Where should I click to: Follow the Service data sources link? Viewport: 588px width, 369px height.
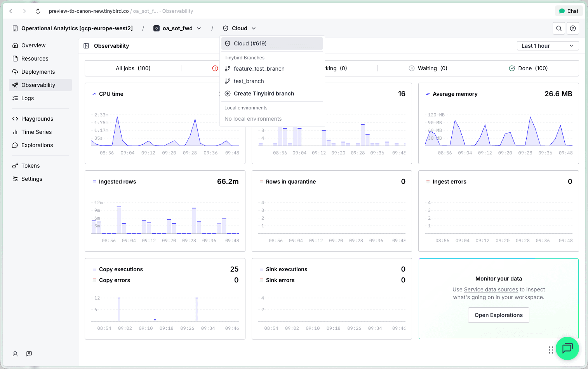pyautogui.click(x=492, y=289)
